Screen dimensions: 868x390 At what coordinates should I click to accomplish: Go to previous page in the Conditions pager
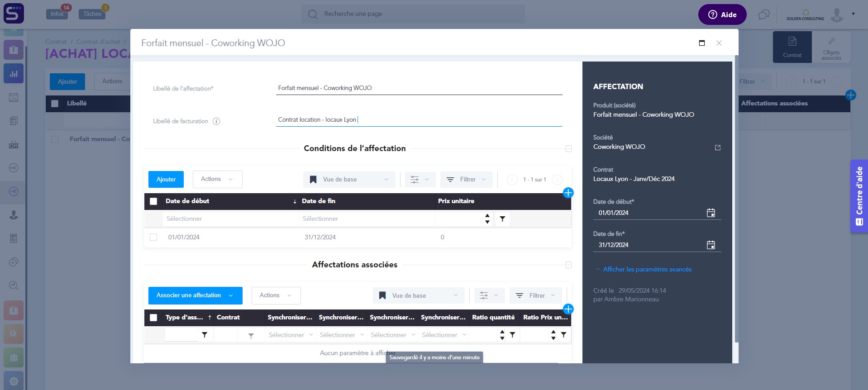pyautogui.click(x=512, y=180)
